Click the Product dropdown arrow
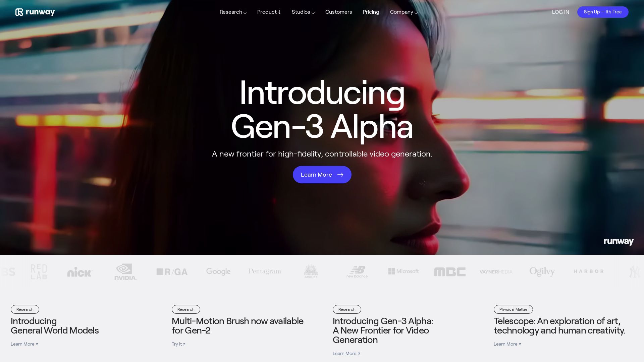The height and width of the screenshot is (362, 644). [279, 12]
